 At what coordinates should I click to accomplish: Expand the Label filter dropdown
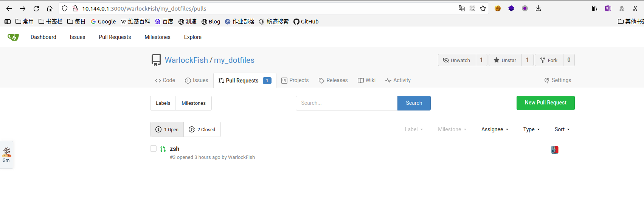click(x=414, y=129)
